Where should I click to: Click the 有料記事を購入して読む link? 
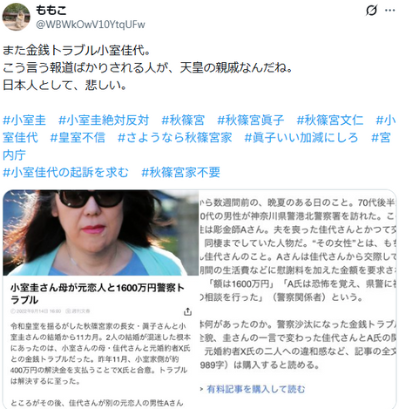point(256,389)
